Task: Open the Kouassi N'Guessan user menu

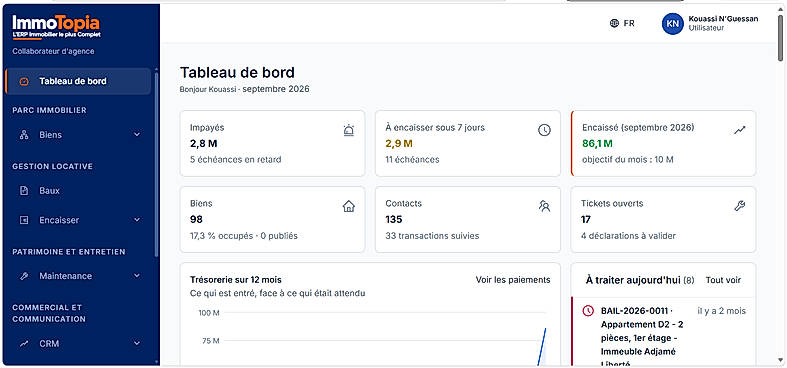Action: click(710, 23)
